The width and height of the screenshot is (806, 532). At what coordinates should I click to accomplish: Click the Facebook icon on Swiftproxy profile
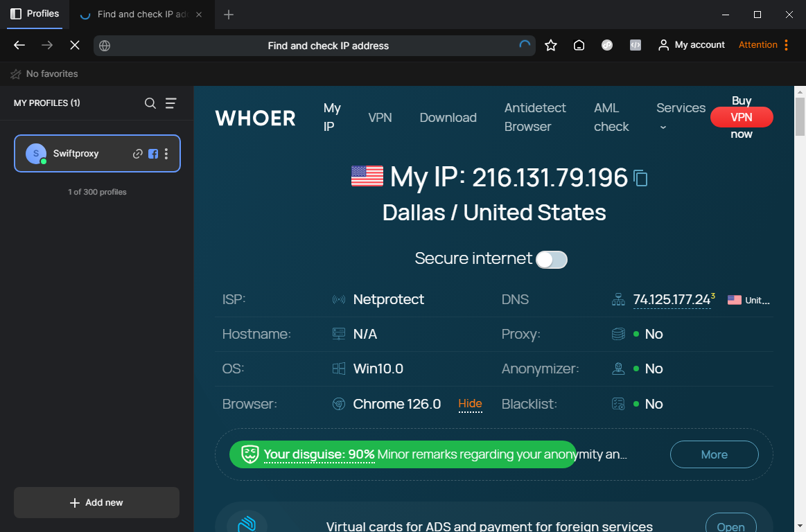point(153,154)
